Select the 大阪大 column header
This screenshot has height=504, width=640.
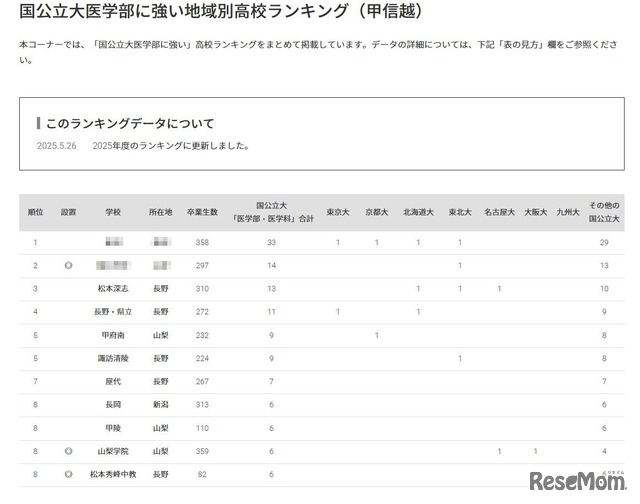(536, 212)
